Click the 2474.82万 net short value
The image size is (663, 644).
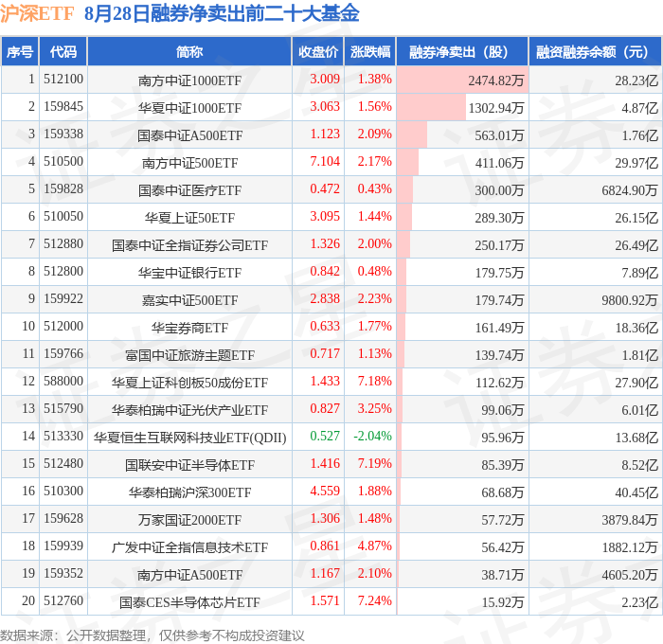[496, 80]
